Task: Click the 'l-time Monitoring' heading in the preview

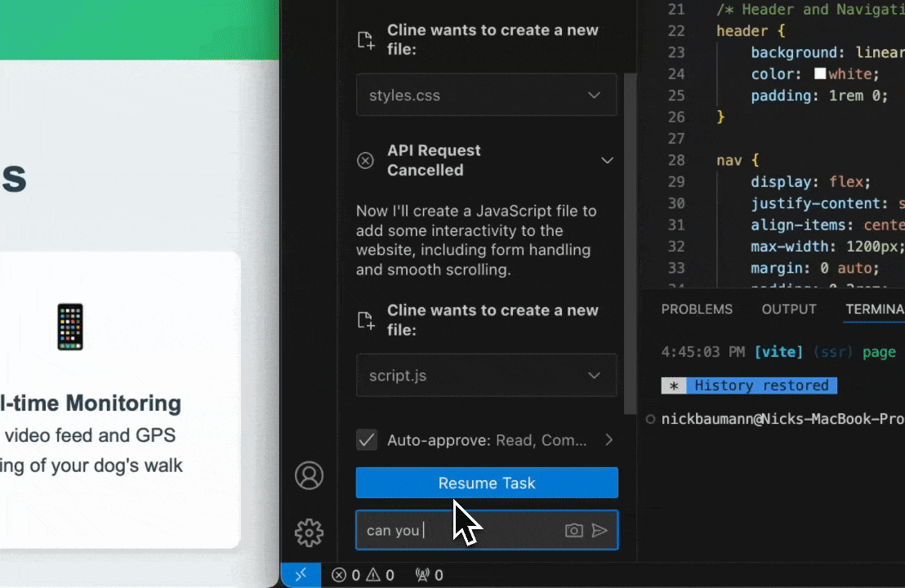Action: click(91, 403)
